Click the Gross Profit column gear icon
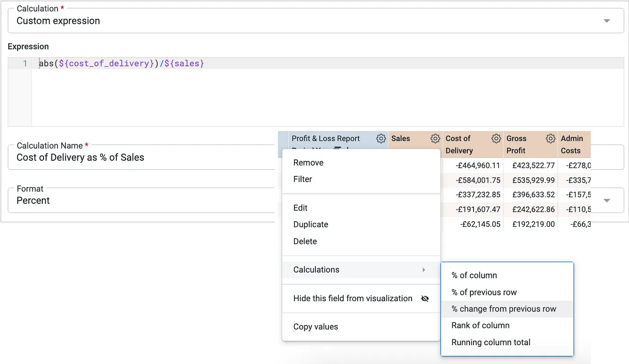 550,139
